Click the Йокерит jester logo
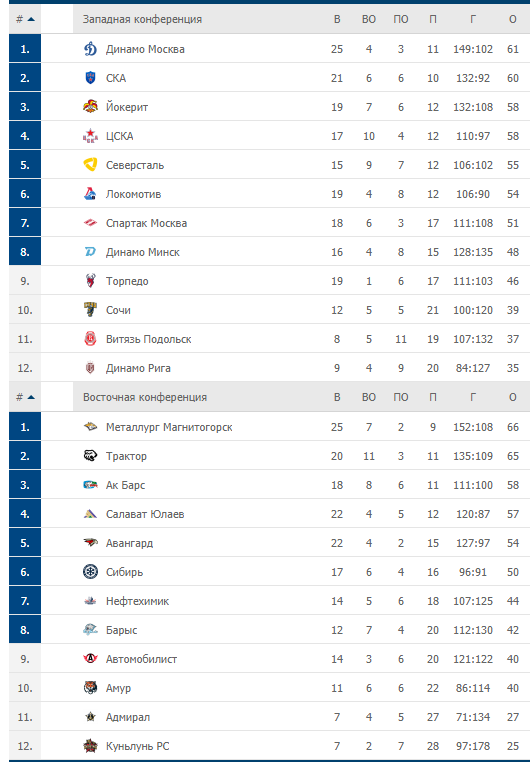This screenshot has width=530, height=762. [x=90, y=106]
